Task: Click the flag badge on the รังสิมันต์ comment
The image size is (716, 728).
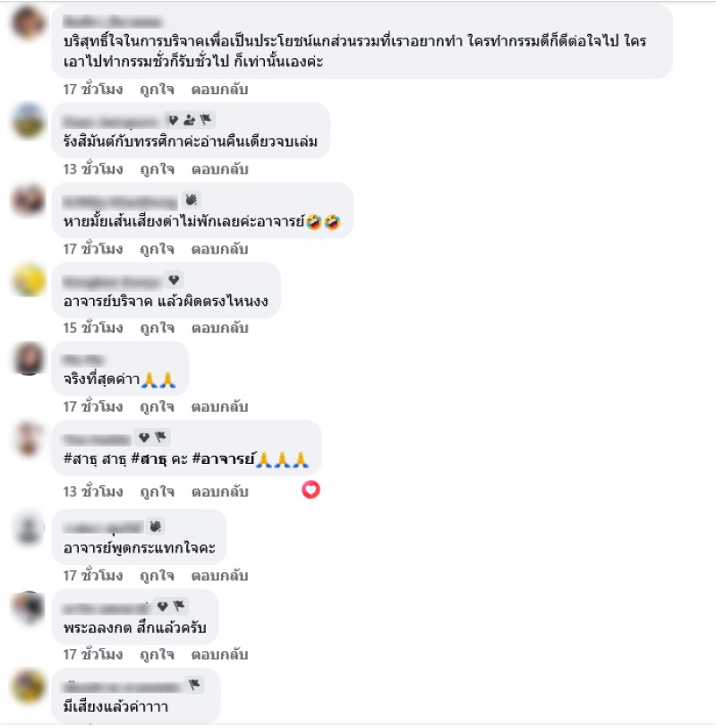Action: [206, 120]
